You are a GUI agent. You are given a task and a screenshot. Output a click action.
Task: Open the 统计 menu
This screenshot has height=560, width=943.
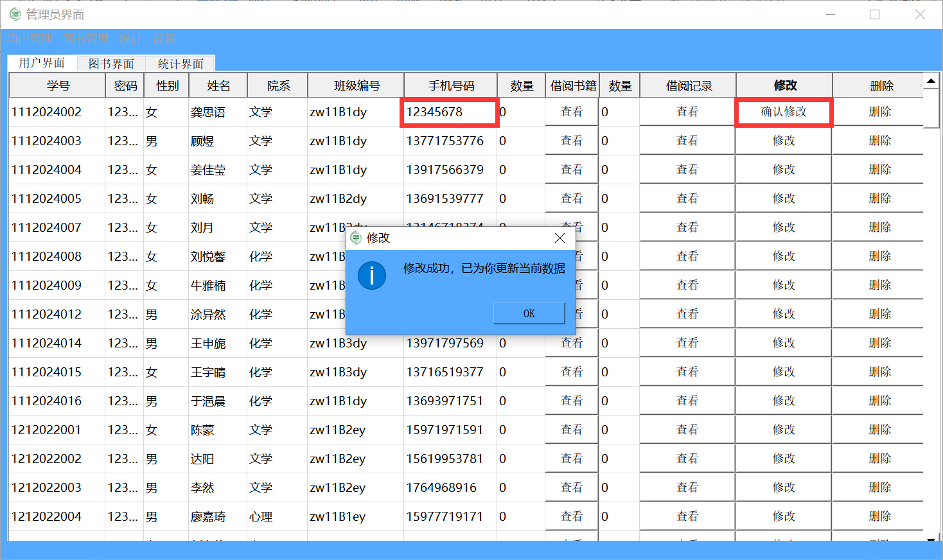130,39
